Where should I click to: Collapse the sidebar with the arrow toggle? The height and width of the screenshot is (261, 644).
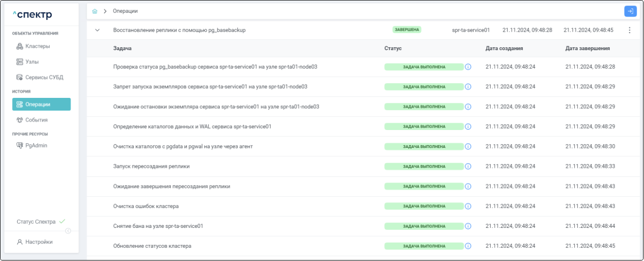click(x=68, y=231)
